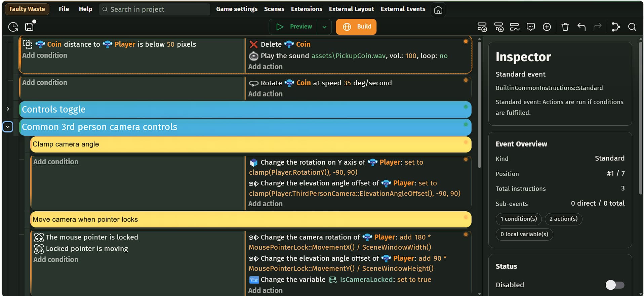Click the Search in project field

click(155, 9)
